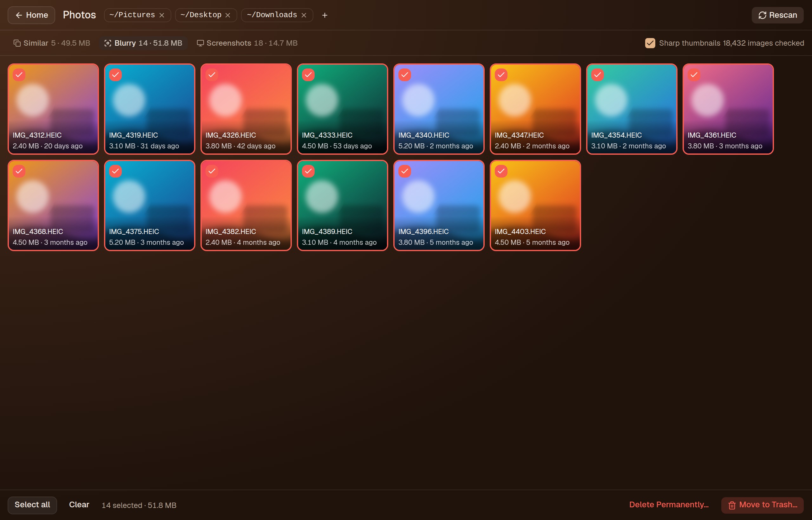Toggle the Sharp thumbnails checkbox

pyautogui.click(x=650, y=43)
